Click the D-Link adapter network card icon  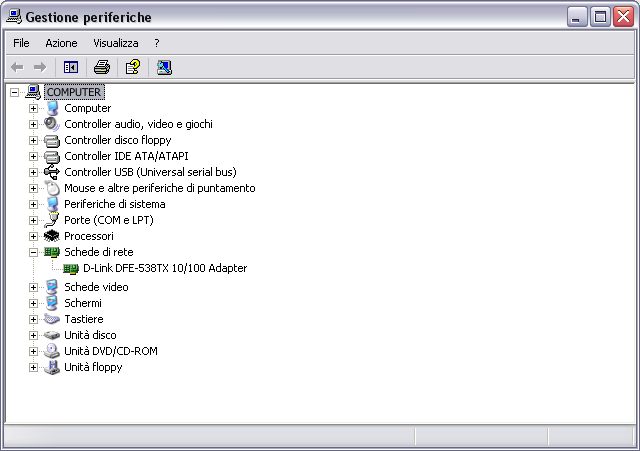tap(71, 269)
